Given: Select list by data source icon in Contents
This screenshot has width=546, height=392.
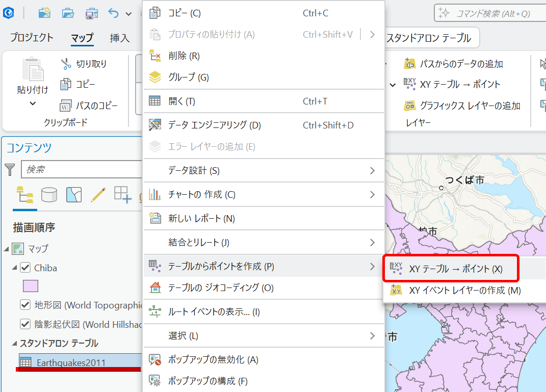Looking at the screenshot, I should 49,194.
